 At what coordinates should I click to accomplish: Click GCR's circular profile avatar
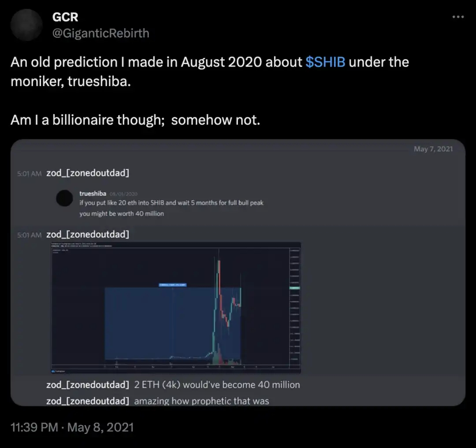(x=26, y=25)
